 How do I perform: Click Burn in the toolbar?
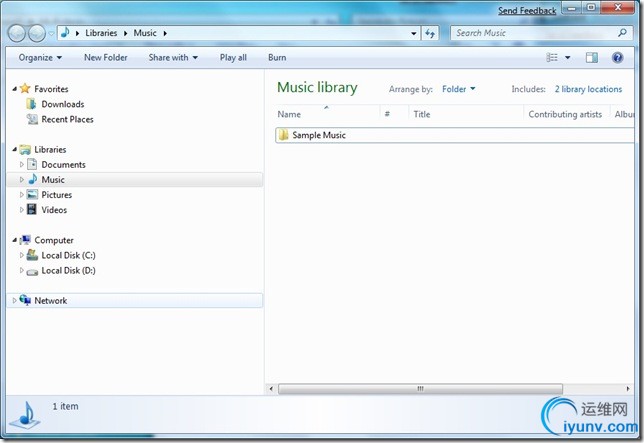click(277, 57)
